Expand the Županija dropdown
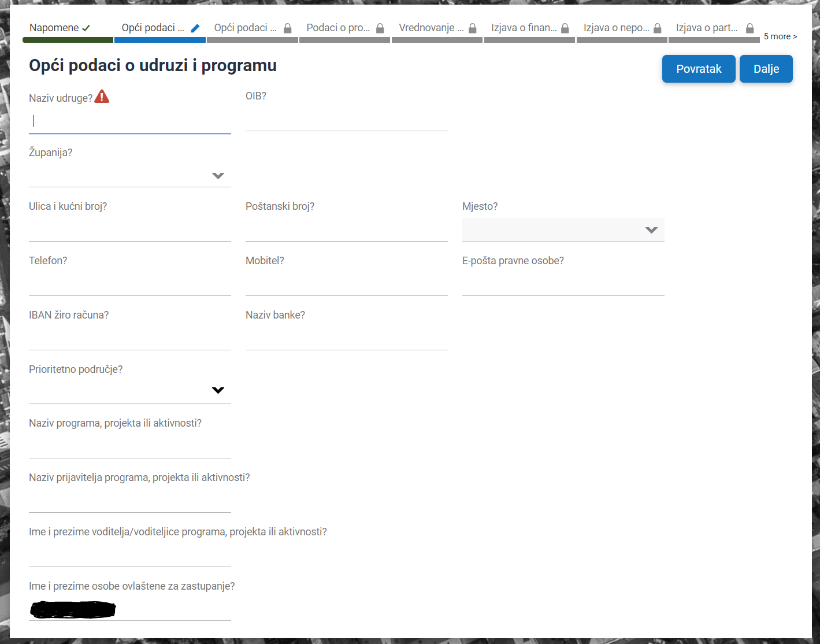The height and width of the screenshot is (644, 820). [x=218, y=176]
